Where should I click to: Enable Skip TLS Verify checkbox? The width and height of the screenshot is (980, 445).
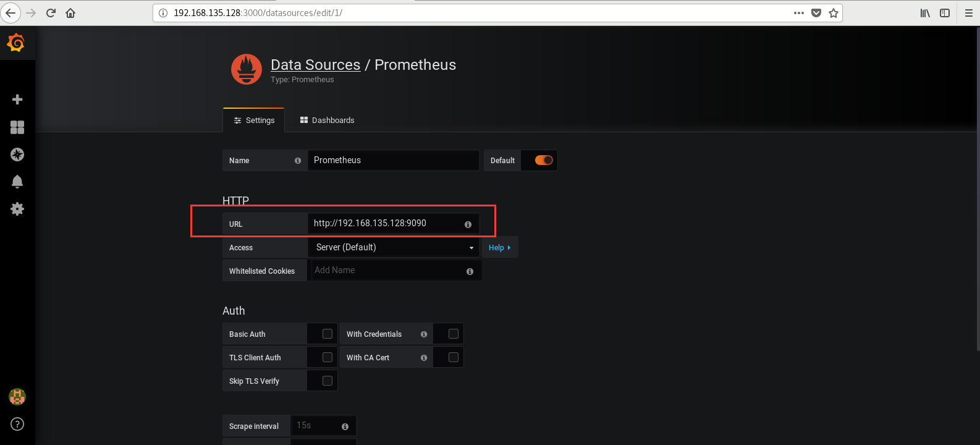tap(327, 381)
